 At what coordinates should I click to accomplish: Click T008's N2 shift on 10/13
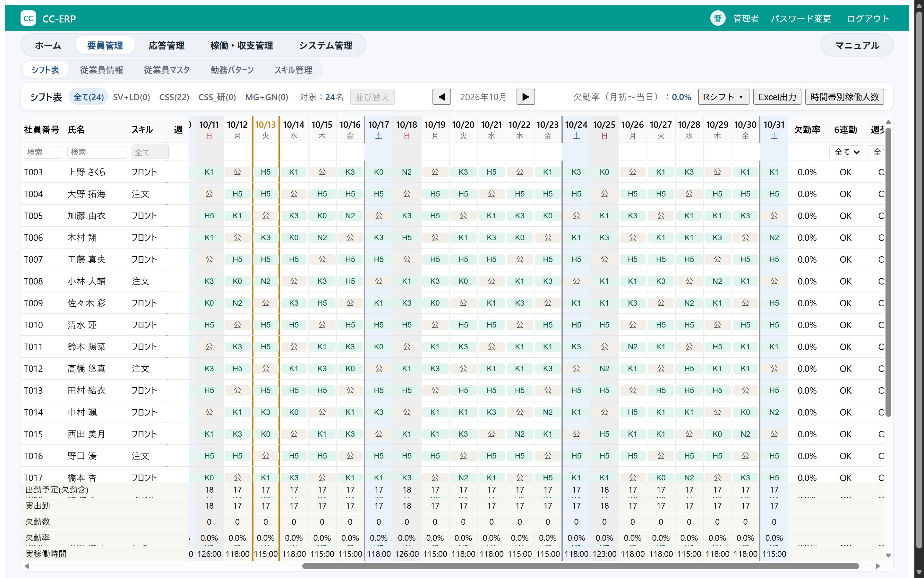click(x=265, y=281)
